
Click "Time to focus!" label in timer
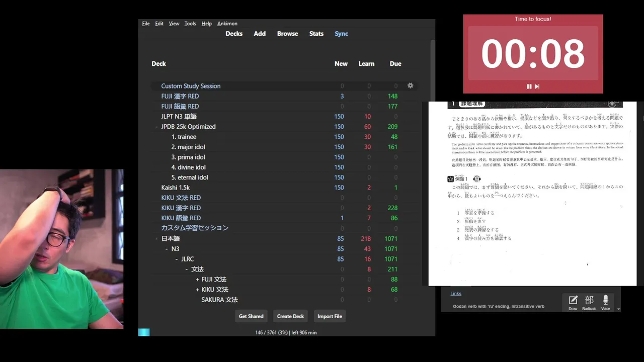[x=533, y=19]
